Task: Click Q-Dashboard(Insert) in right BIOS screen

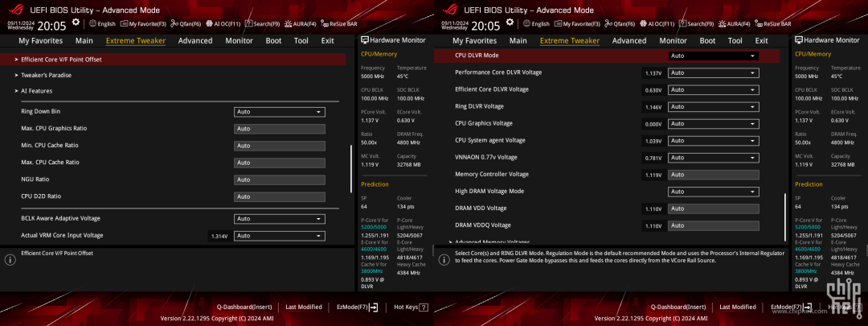Action: pyautogui.click(x=678, y=307)
